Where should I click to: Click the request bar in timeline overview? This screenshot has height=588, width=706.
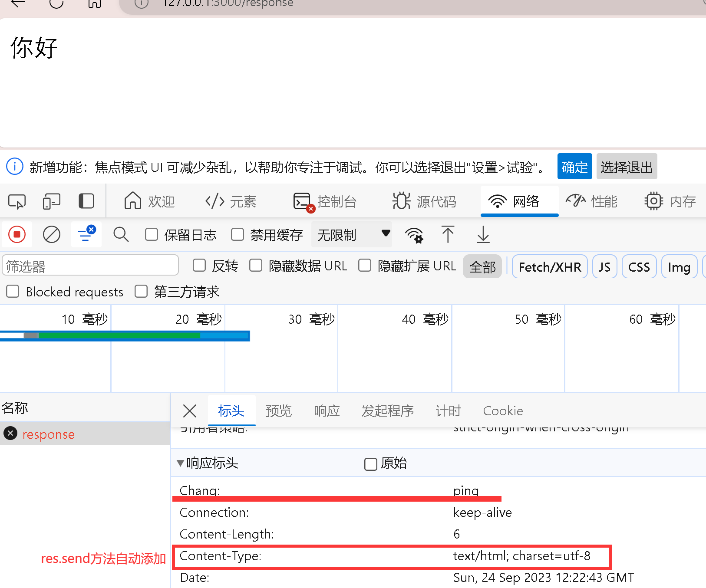pyautogui.click(x=125, y=336)
